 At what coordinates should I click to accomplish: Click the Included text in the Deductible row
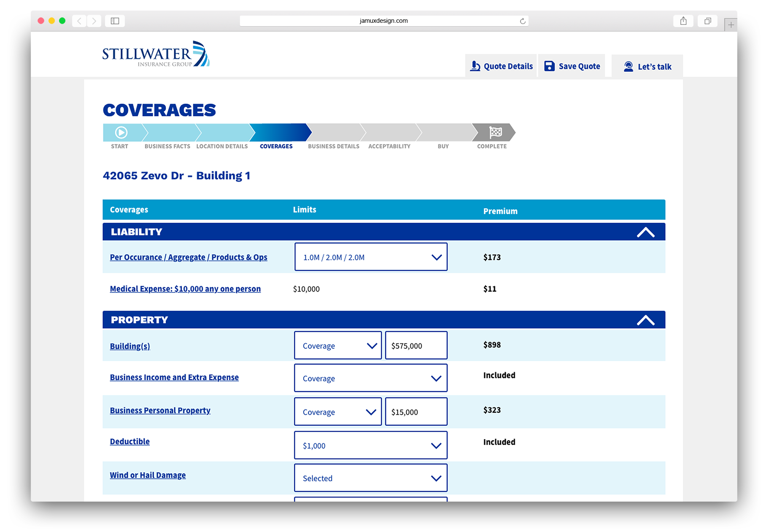(499, 442)
